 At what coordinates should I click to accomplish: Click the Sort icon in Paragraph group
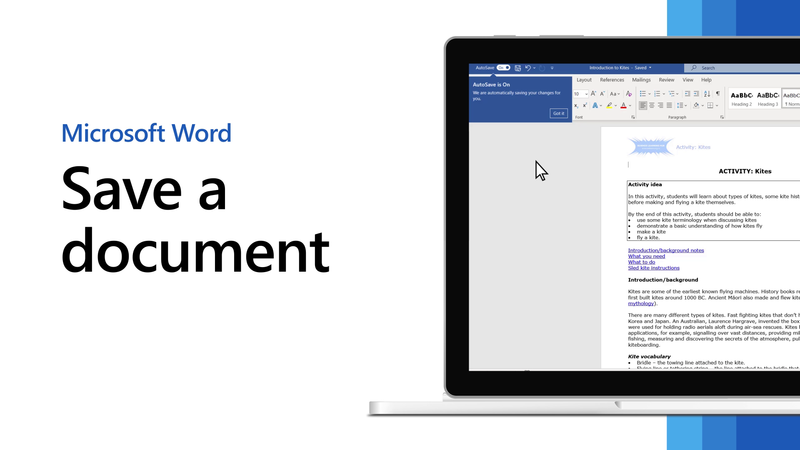click(x=705, y=93)
